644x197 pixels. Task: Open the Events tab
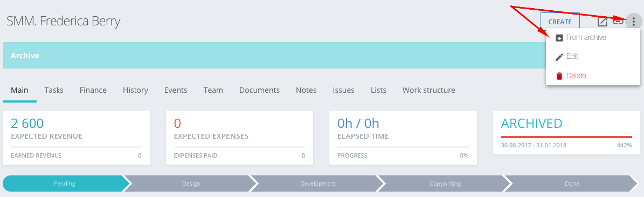[176, 90]
